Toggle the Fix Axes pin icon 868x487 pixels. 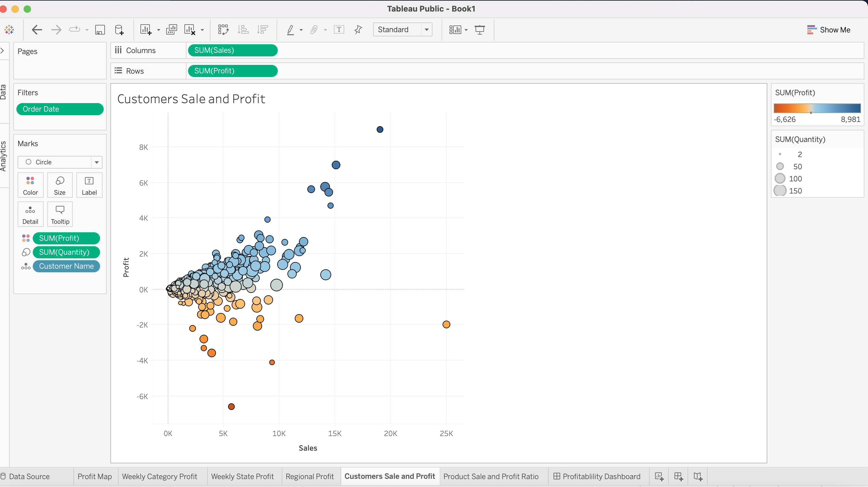358,30
